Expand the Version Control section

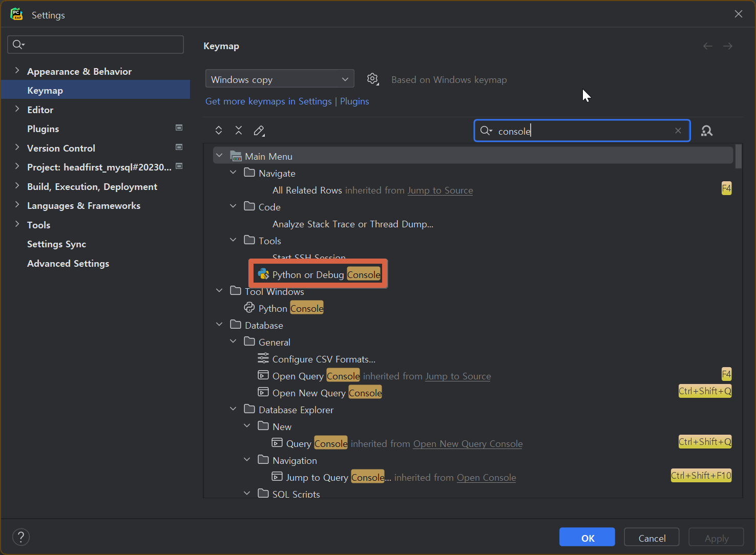tap(17, 147)
